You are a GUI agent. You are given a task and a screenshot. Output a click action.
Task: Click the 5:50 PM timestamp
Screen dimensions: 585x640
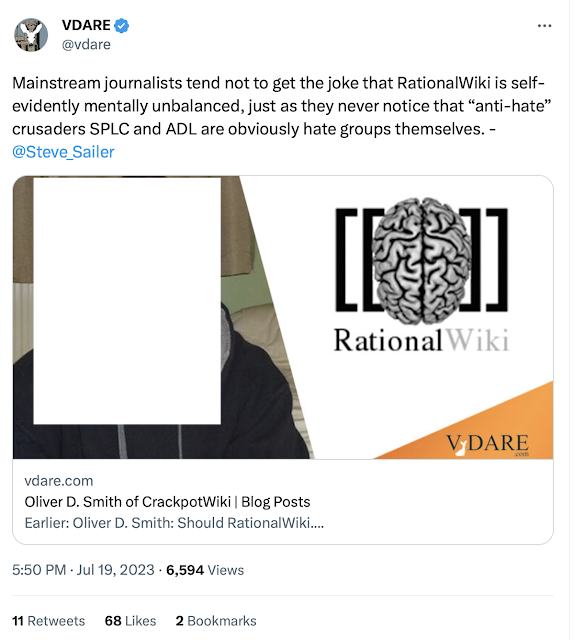(39, 570)
